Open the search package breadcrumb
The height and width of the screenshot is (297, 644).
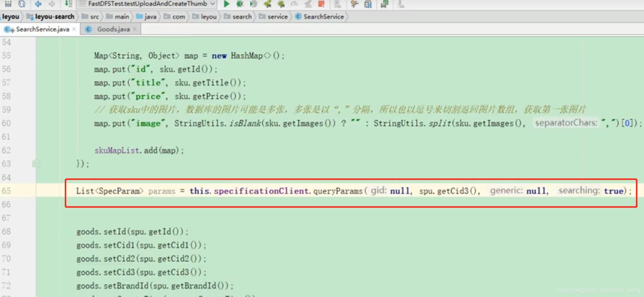(238, 17)
